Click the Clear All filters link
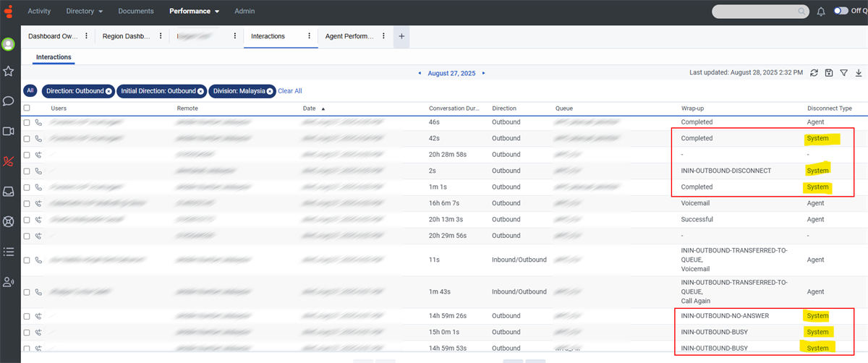Image resolution: width=868 pixels, height=363 pixels. [290, 91]
